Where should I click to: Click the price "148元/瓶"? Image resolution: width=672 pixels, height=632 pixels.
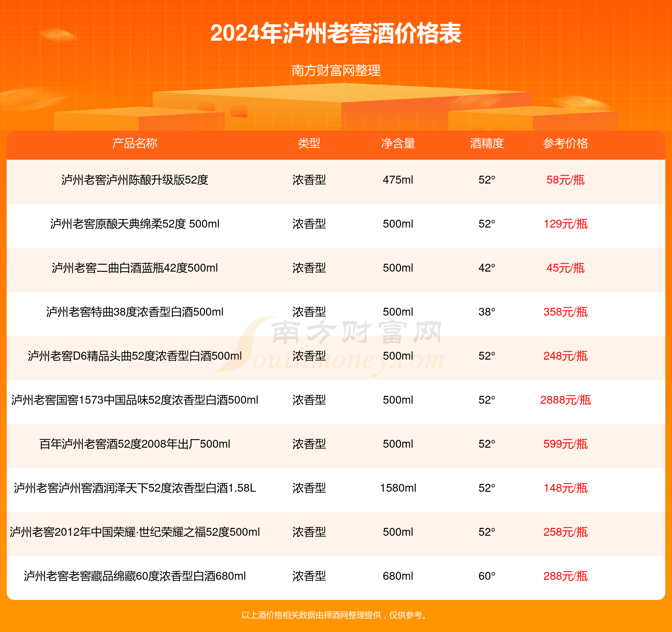tap(566, 488)
